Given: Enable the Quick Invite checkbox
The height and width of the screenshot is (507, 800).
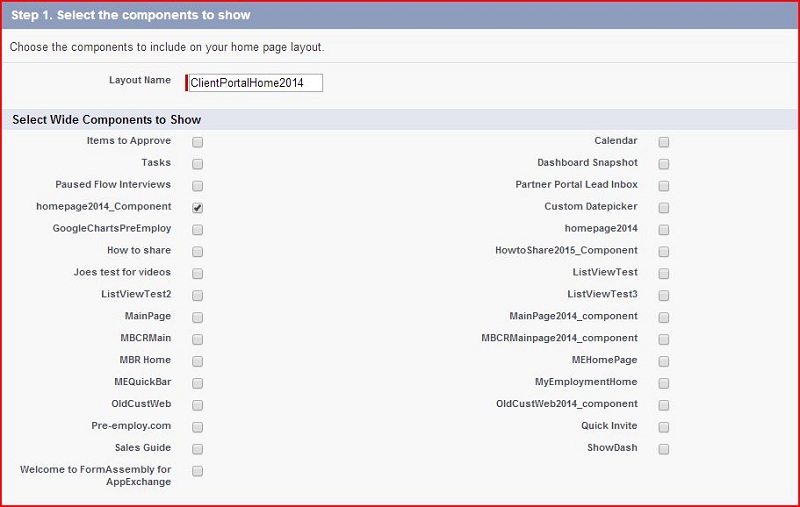Looking at the screenshot, I should 664,427.
